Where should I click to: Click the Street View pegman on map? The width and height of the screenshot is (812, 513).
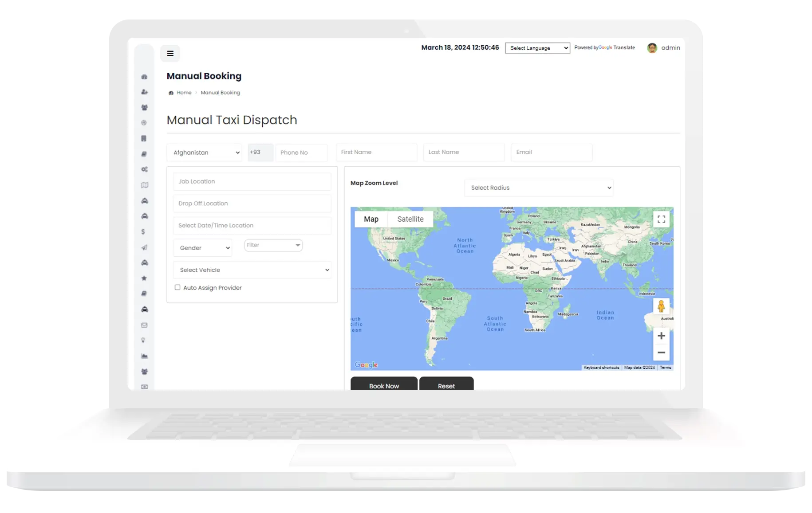(661, 306)
